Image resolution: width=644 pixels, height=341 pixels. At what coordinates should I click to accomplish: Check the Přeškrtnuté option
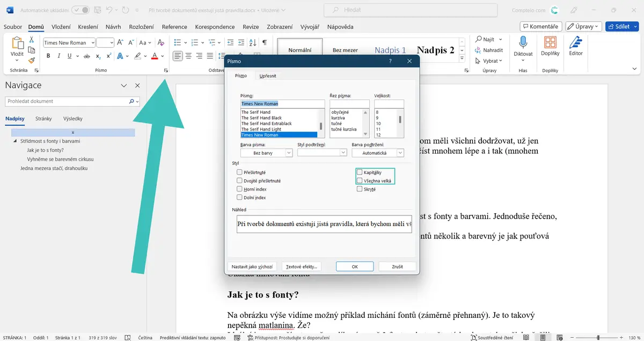click(239, 172)
